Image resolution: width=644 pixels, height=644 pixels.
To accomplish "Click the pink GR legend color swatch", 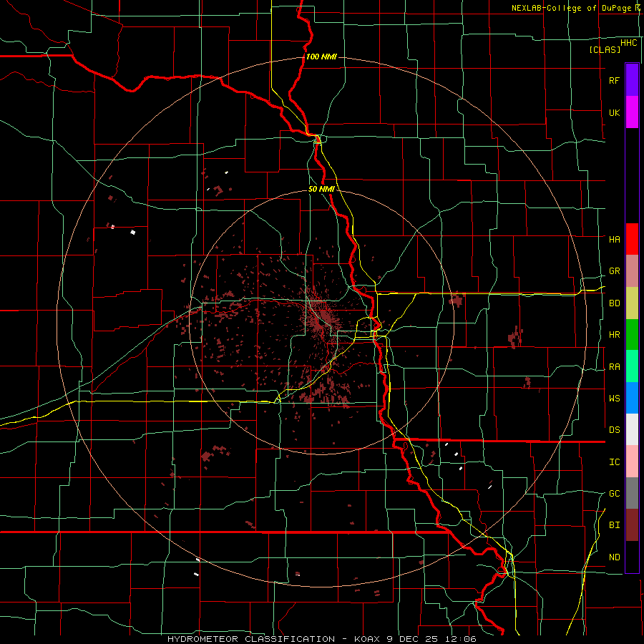I will coord(632,271).
